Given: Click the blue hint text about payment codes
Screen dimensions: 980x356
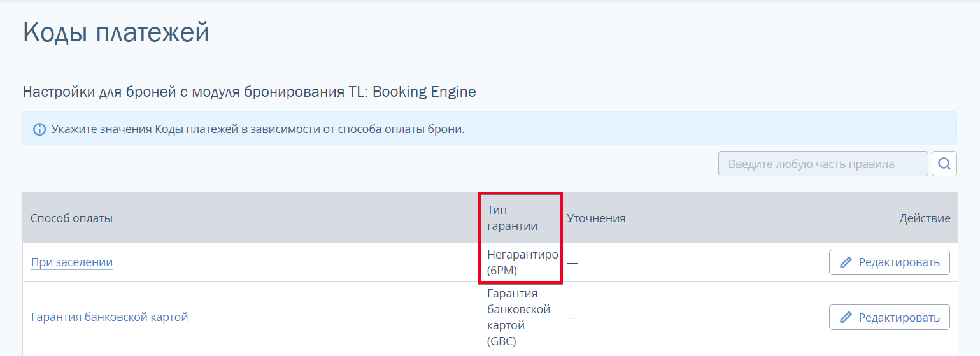Looking at the screenshot, I should pos(258,129).
